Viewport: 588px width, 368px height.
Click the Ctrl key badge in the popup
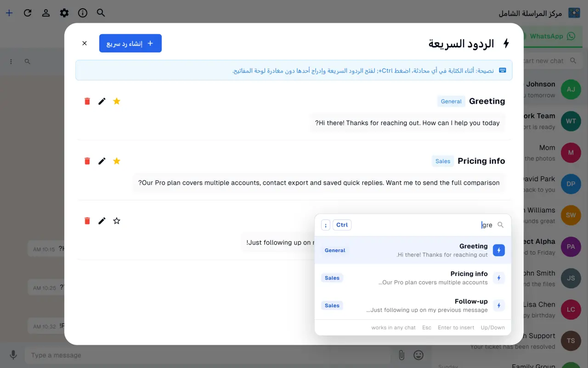coord(342,225)
